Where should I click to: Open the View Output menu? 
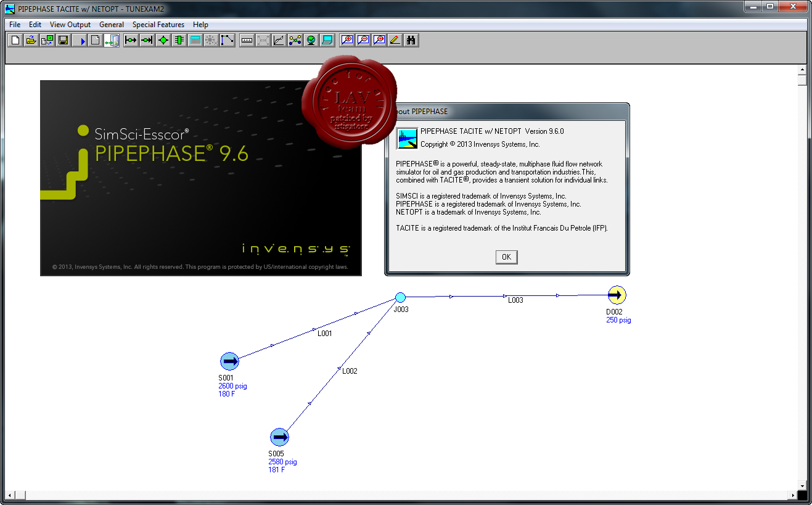coord(70,25)
